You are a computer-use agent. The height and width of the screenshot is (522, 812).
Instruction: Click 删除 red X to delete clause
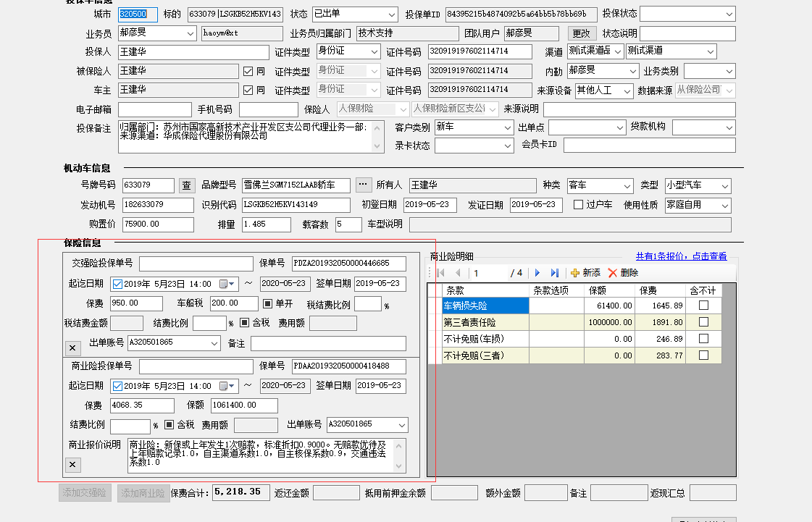(x=613, y=273)
